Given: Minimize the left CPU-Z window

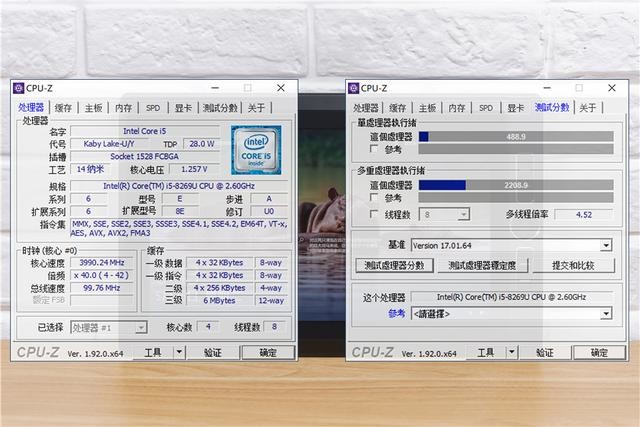Looking at the screenshot, I should (x=215, y=88).
